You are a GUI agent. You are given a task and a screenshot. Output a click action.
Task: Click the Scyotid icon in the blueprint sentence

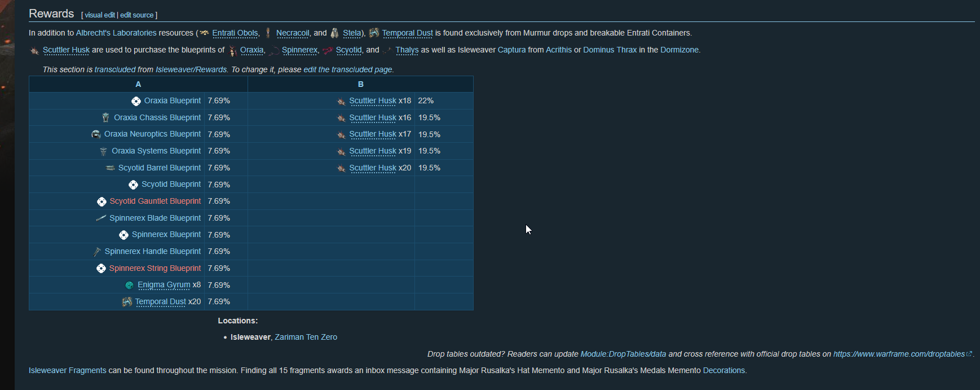pyautogui.click(x=328, y=50)
